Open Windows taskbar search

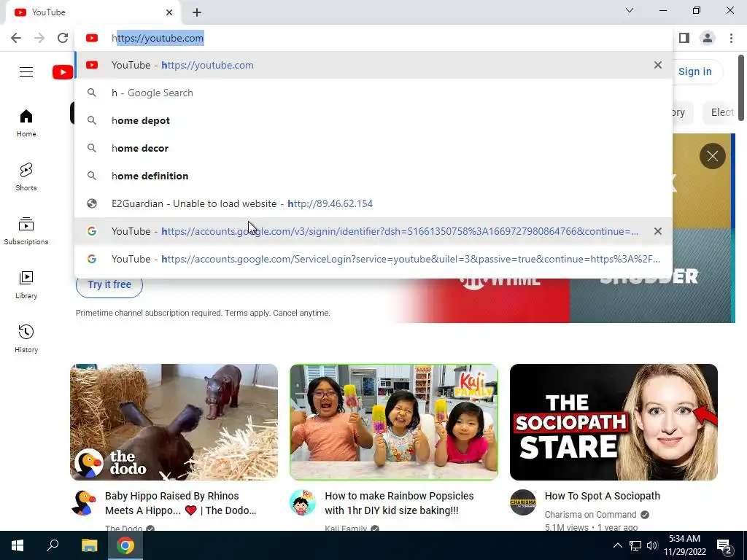click(53, 545)
